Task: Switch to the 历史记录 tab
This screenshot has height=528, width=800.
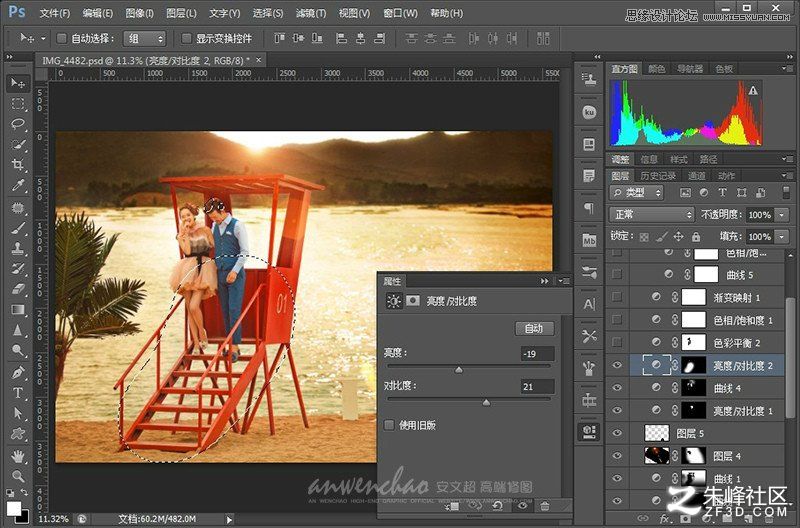Action: (x=658, y=176)
